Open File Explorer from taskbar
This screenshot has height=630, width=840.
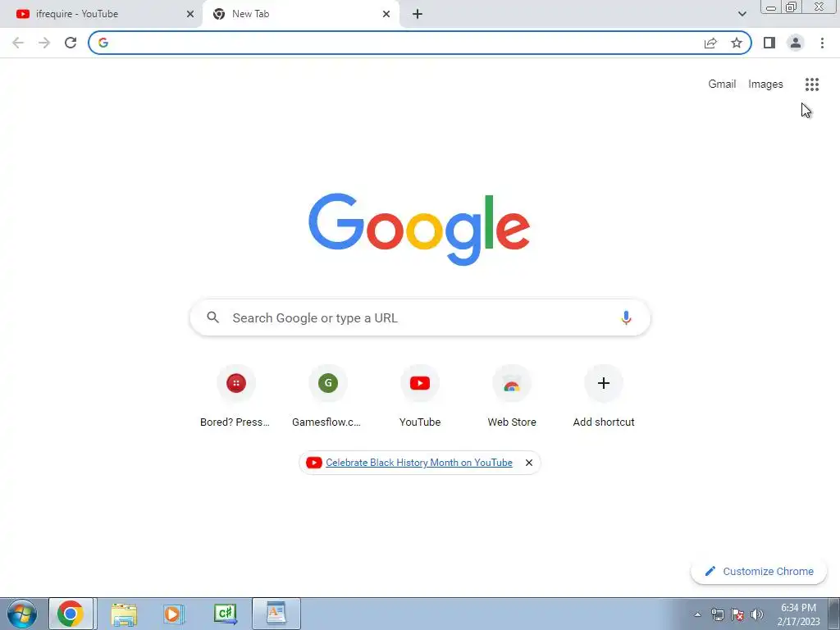(x=124, y=614)
